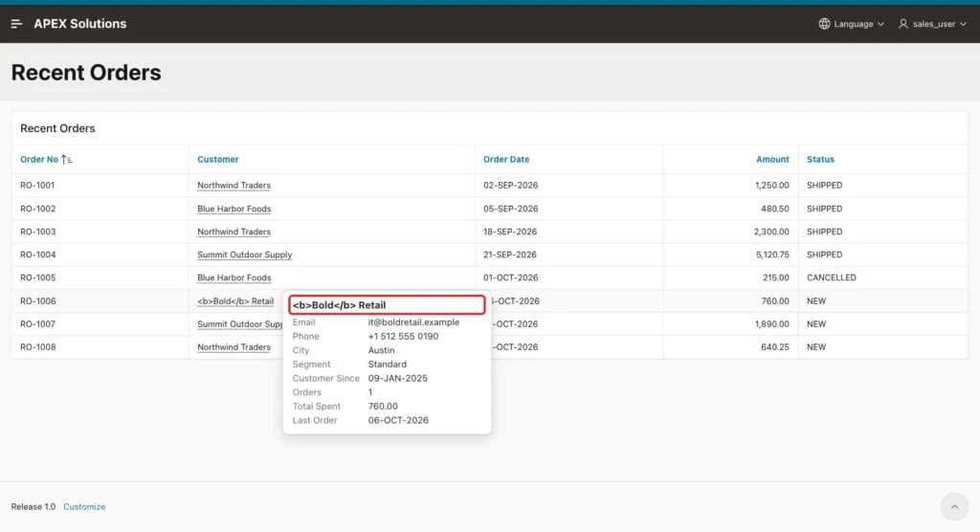Screen dimensions: 980x532
Task: Click the Amount column header
Action: [772, 160]
